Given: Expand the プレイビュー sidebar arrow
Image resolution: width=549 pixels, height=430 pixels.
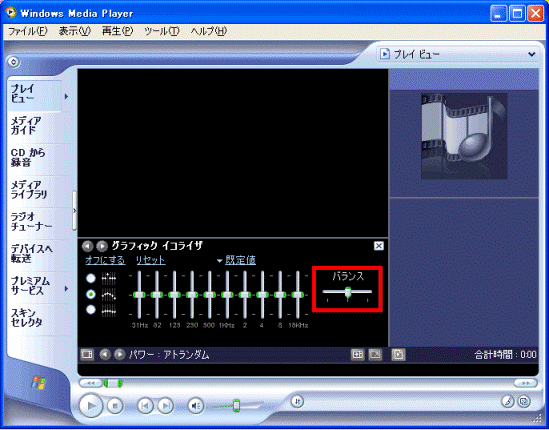Looking at the screenshot, I should click(x=67, y=96).
